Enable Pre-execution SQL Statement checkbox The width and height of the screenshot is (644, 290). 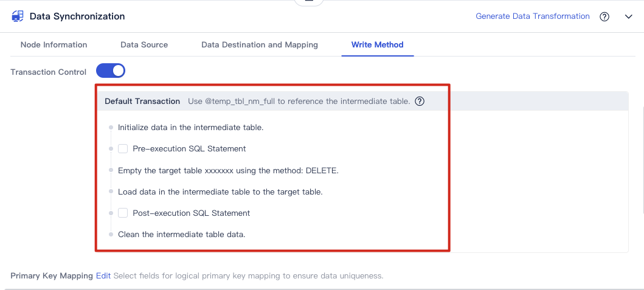click(x=123, y=149)
